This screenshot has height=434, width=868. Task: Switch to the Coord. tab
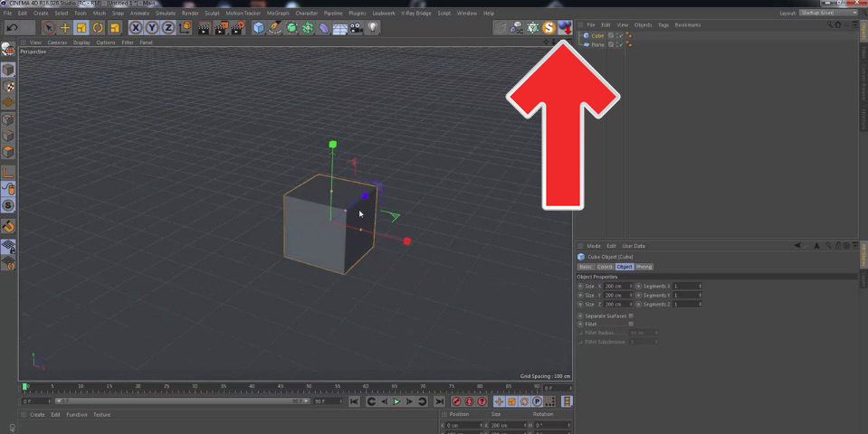coord(605,267)
